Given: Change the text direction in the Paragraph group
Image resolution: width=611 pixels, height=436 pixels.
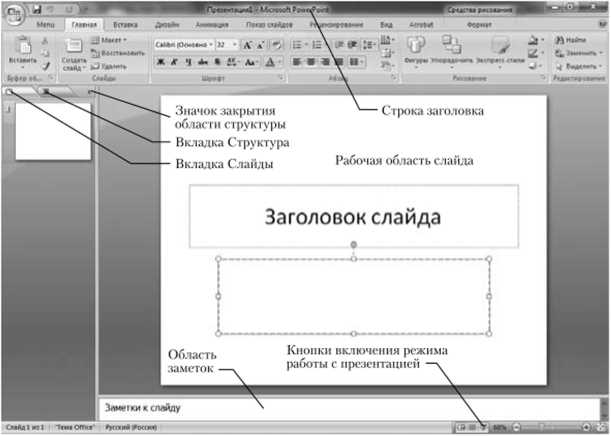Looking at the screenshot, I should point(386,39).
